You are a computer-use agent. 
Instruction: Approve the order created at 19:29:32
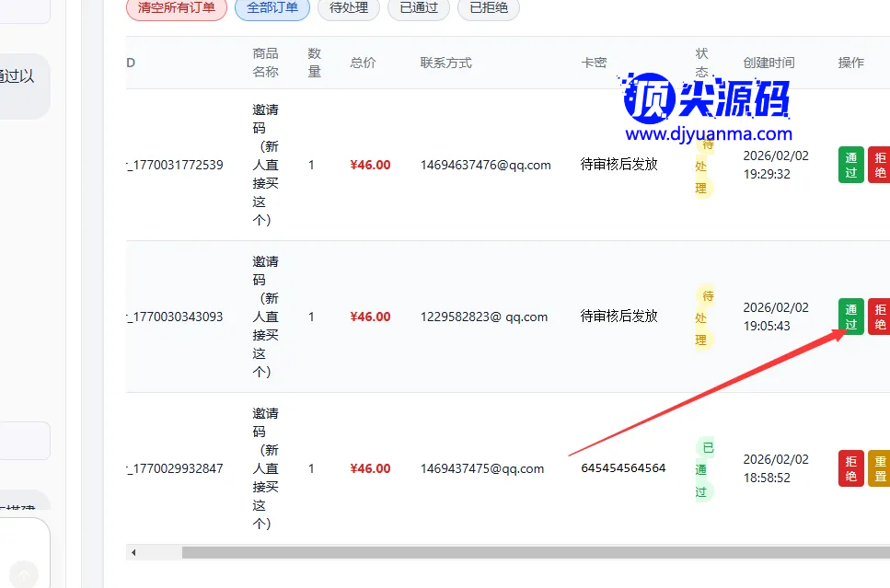pos(850,165)
